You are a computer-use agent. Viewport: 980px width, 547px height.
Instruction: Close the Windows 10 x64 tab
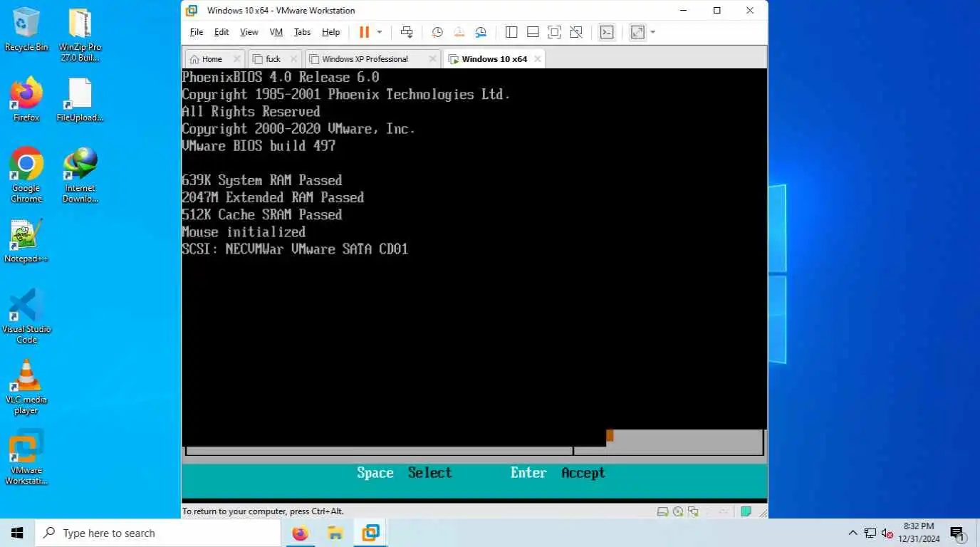point(537,59)
